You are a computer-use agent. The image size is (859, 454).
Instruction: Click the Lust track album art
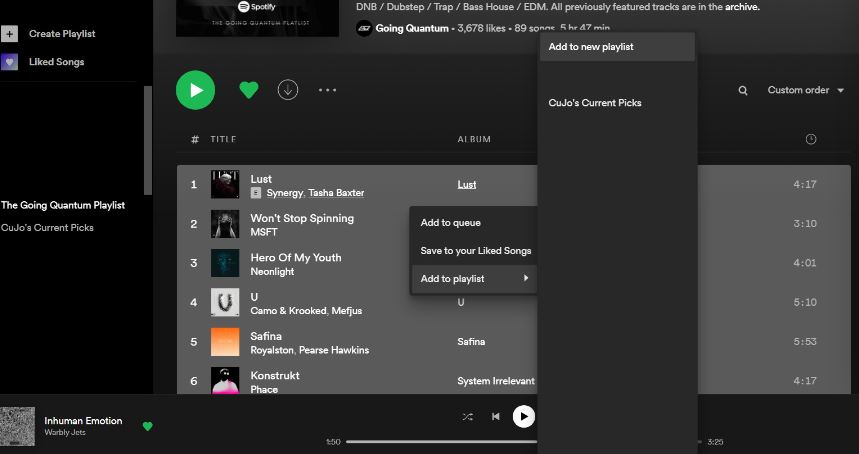pyautogui.click(x=225, y=184)
